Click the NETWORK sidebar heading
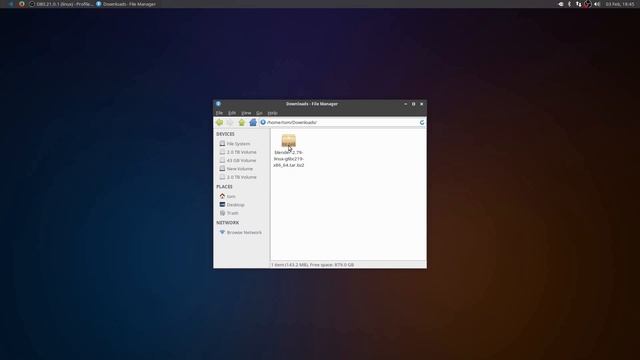640x360 pixels. tap(227, 222)
